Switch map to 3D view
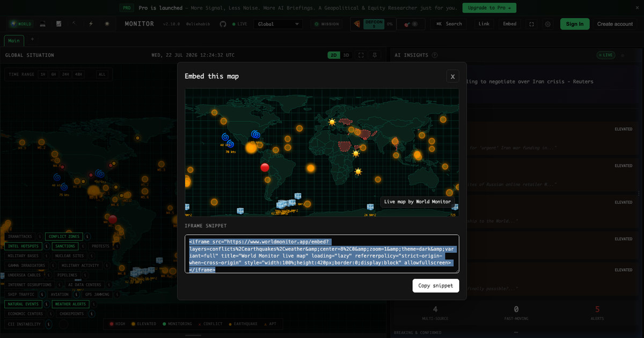This screenshot has width=644, height=338. tap(346, 55)
